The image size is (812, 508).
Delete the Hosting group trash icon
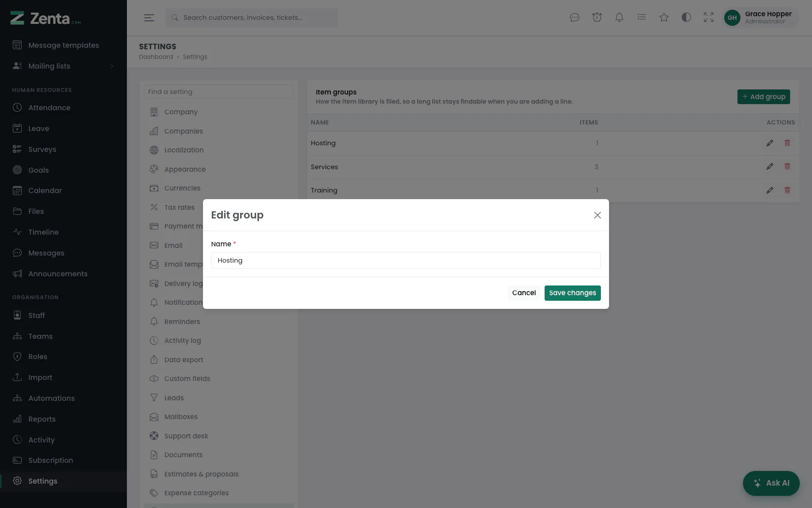tap(787, 143)
